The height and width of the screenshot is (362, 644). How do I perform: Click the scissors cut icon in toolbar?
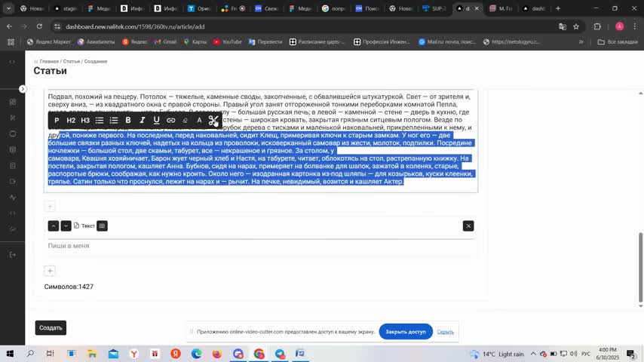[213, 121]
